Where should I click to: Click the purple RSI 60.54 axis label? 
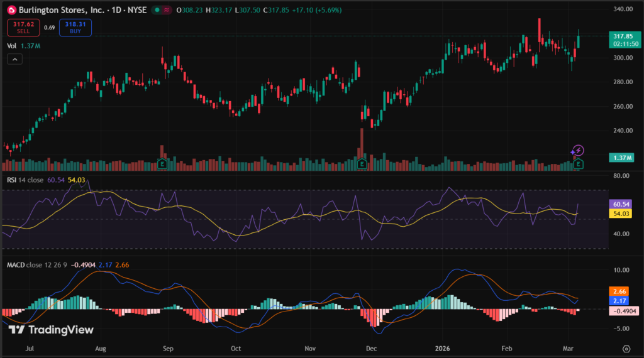(621, 205)
